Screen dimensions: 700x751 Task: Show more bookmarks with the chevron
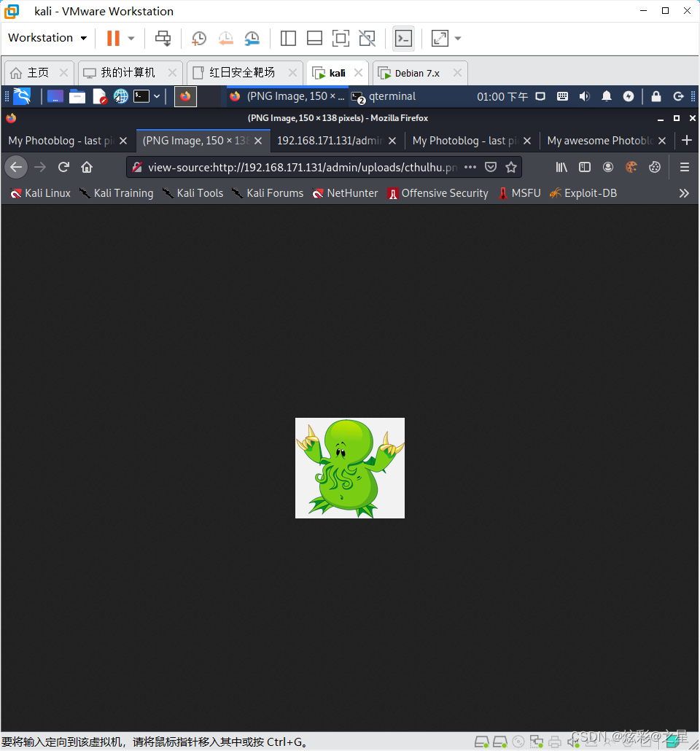[684, 193]
